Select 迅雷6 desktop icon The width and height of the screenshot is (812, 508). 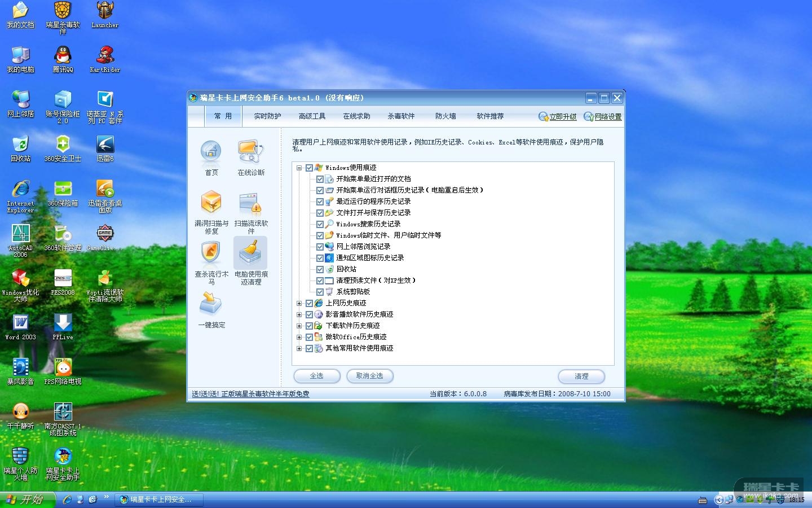(x=105, y=148)
